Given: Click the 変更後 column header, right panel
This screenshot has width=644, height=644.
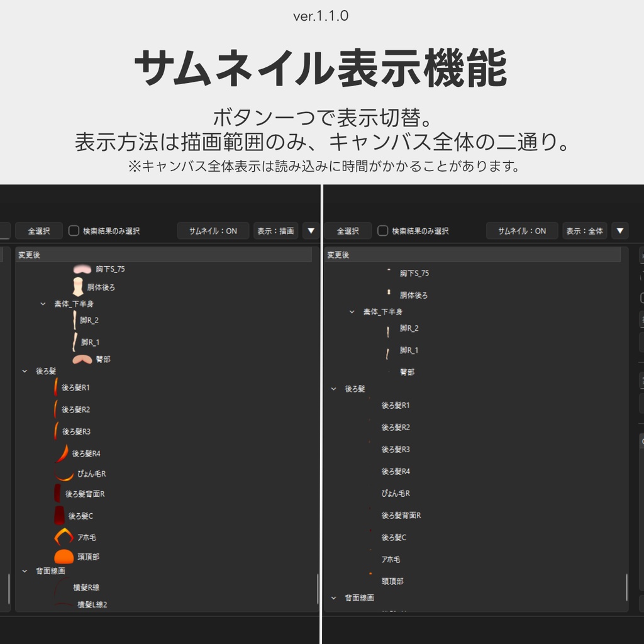Looking at the screenshot, I should pos(472,255).
